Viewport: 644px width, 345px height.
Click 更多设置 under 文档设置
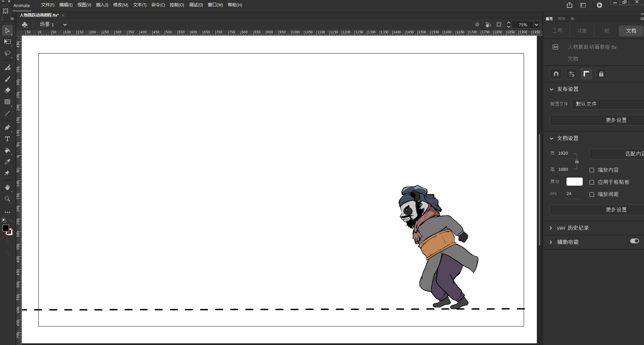tap(597, 210)
